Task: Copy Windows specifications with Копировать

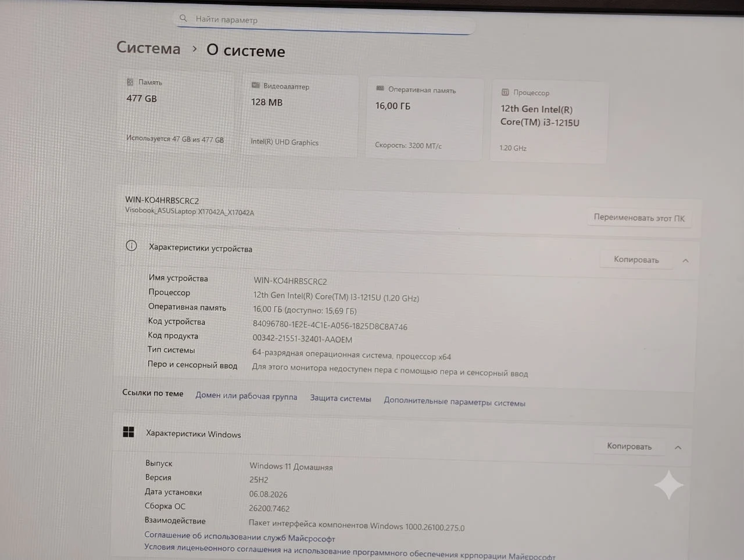Action: click(x=629, y=446)
